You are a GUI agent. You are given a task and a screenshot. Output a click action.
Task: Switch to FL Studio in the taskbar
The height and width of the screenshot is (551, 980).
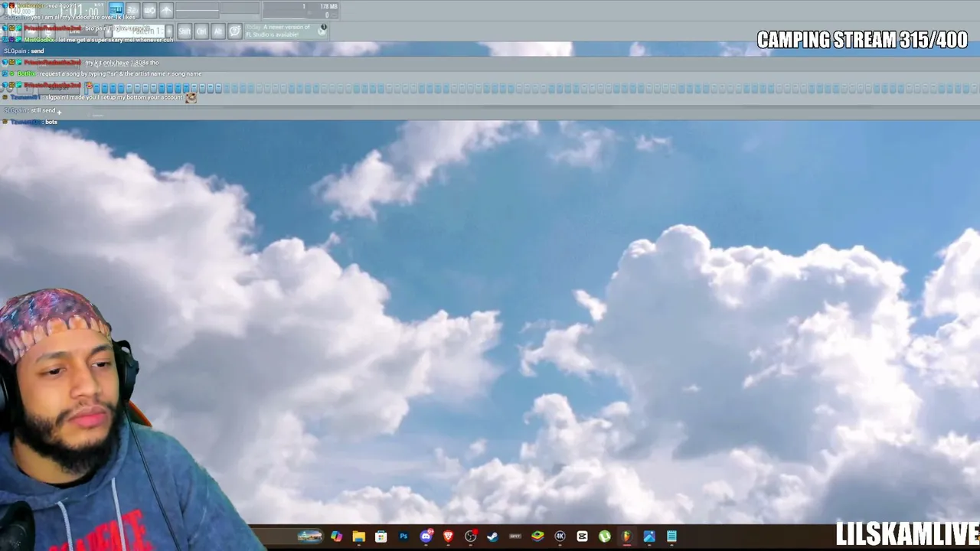[x=626, y=536]
